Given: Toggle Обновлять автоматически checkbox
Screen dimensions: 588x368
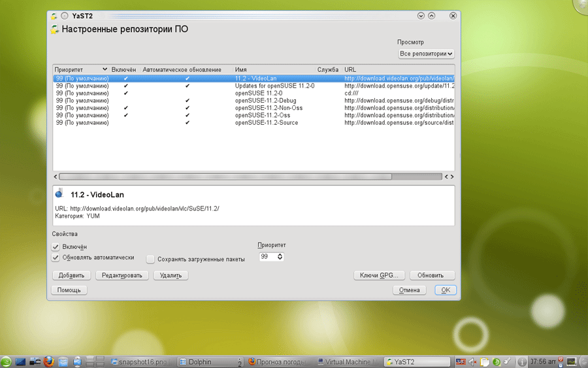Looking at the screenshot, I should 56,258.
